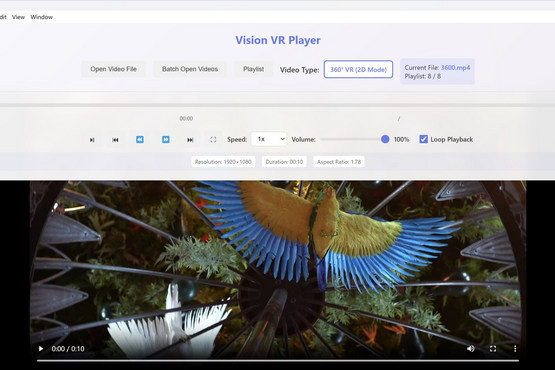
Task: Play the video using the embedded play icon
Action: point(41,349)
